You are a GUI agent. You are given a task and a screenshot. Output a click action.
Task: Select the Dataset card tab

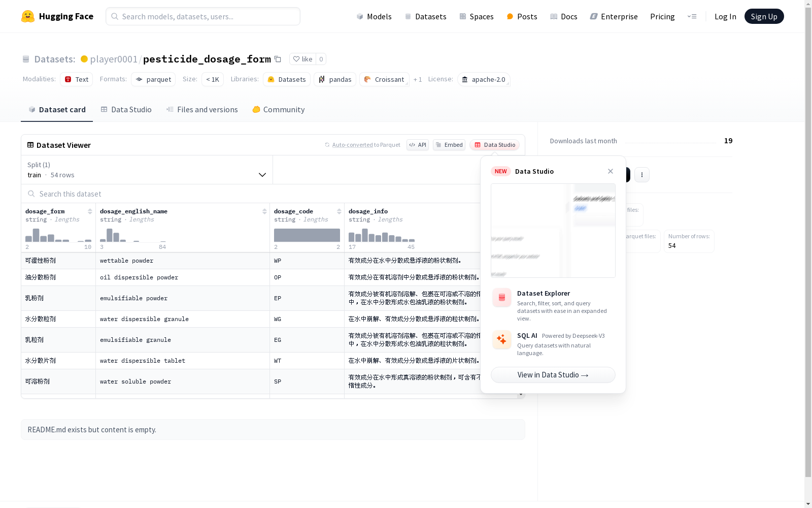[x=57, y=110]
